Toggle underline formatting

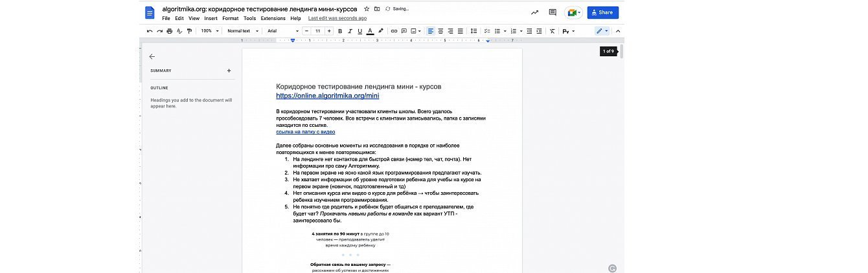(360, 31)
